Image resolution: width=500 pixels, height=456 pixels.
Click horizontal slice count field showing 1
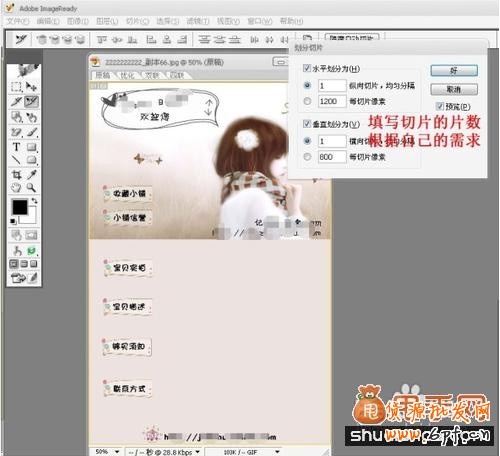[332, 86]
